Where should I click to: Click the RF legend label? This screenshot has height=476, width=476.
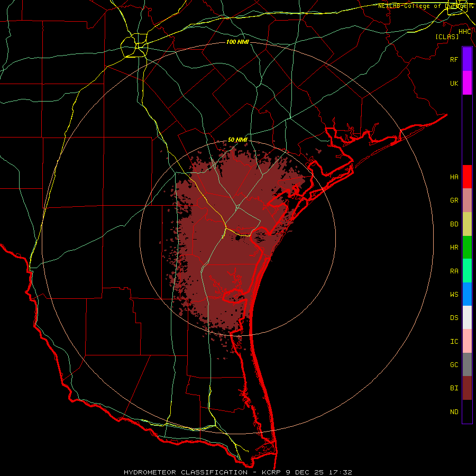tap(454, 59)
